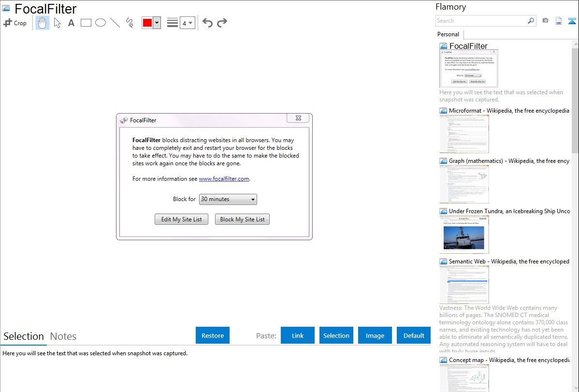This screenshot has width=579, height=392.
Task: Click the icon beside Semantic Web title
Action: pos(443,261)
